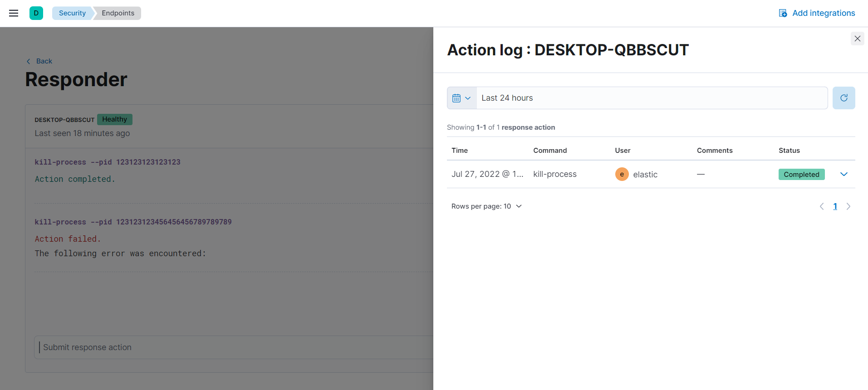Screen dimensions: 868x390
Task: Click the kill-process --pid 123123123123123 command
Action: [x=108, y=162]
